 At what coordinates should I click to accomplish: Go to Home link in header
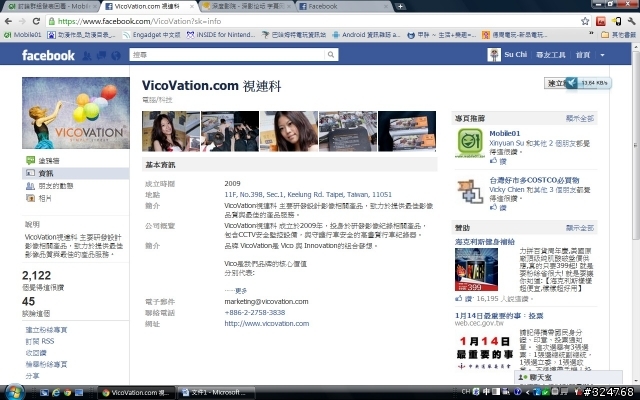click(x=583, y=55)
